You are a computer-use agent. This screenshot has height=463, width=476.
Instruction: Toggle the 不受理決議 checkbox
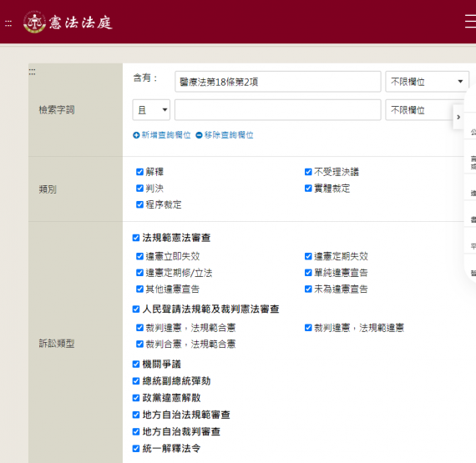[308, 172]
